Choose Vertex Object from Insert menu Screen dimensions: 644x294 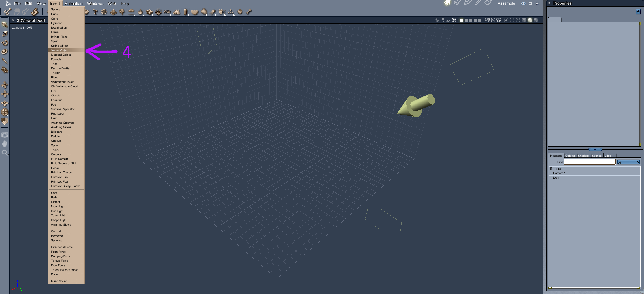(66, 50)
